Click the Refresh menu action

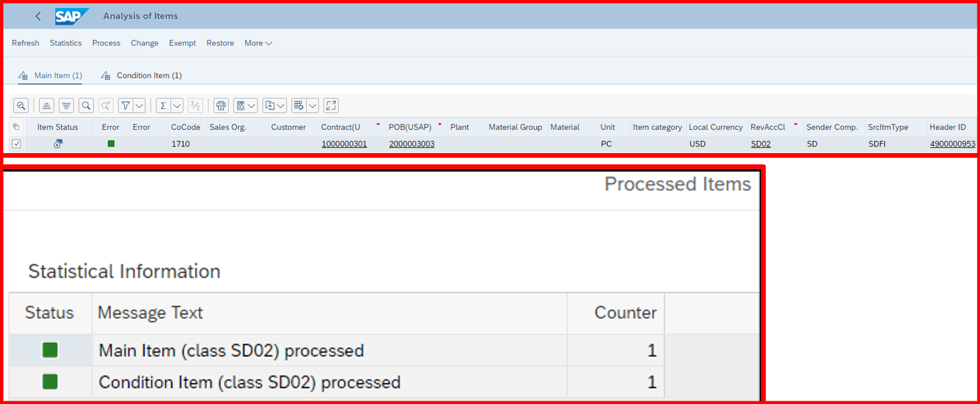pos(25,43)
